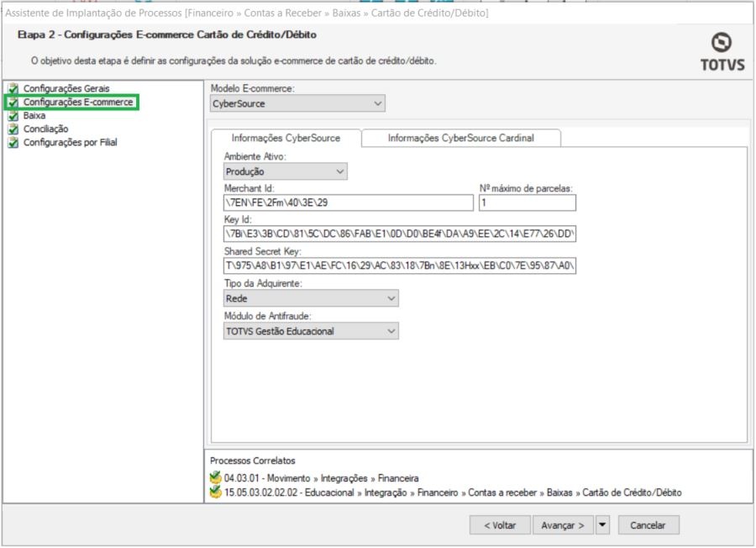Screen dimensions: 756x548
Task: Select Configurações E-commerce step
Action: point(78,103)
